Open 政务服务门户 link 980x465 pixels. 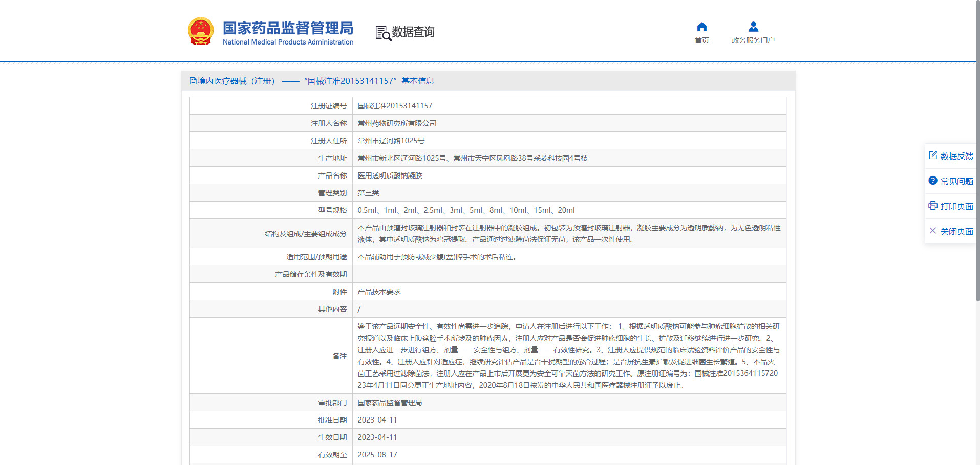point(753,40)
